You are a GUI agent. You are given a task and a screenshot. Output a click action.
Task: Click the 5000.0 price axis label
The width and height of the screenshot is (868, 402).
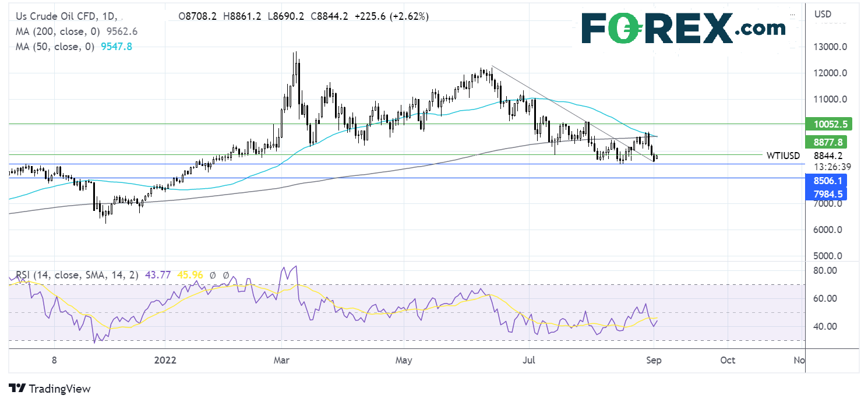coord(828,256)
